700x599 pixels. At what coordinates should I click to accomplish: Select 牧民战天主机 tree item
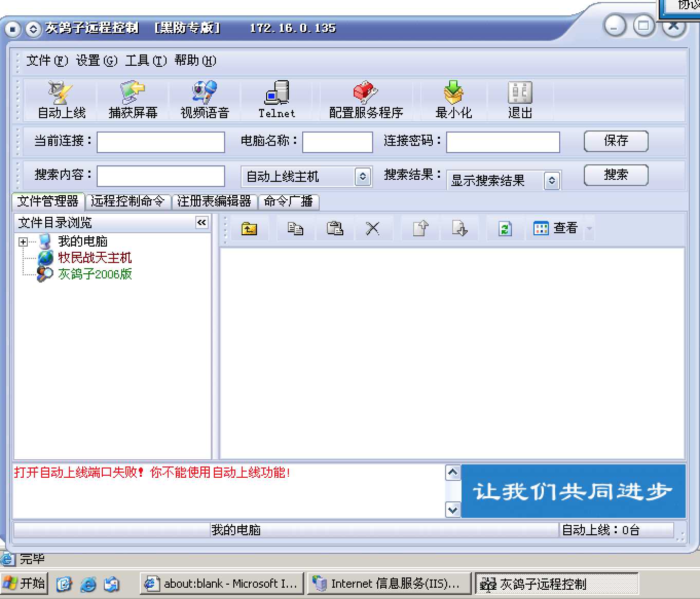pos(95,257)
